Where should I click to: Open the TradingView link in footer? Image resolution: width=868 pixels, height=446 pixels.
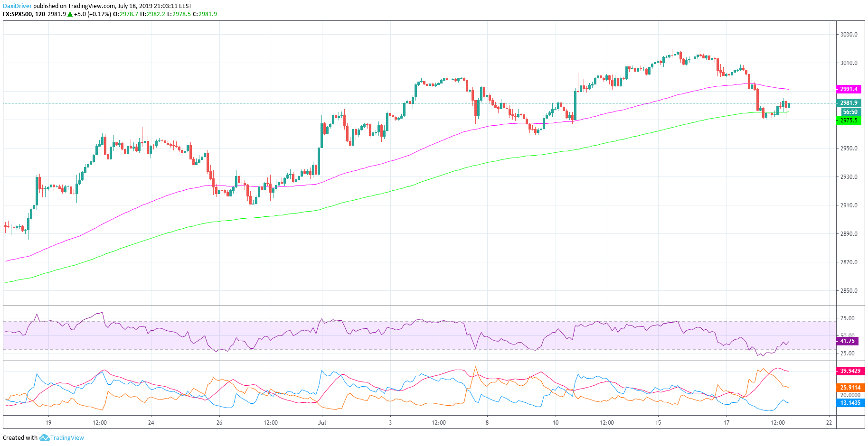[67, 437]
